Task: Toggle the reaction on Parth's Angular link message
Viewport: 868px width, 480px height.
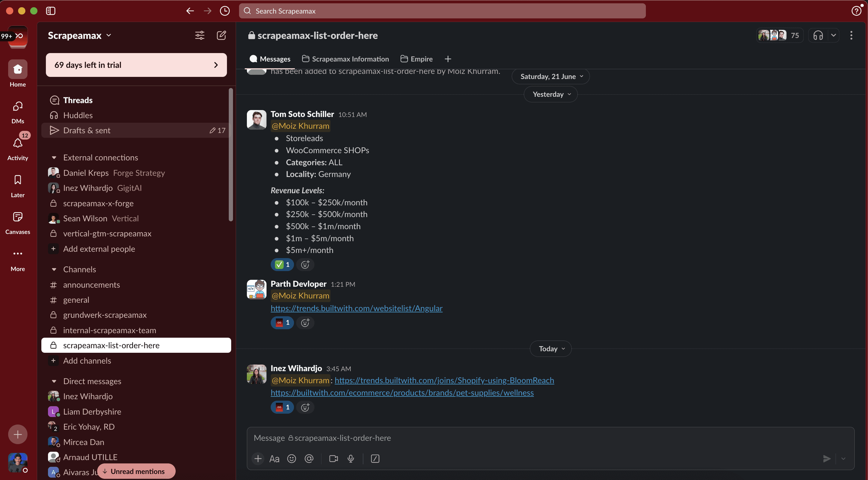Action: 282,323
